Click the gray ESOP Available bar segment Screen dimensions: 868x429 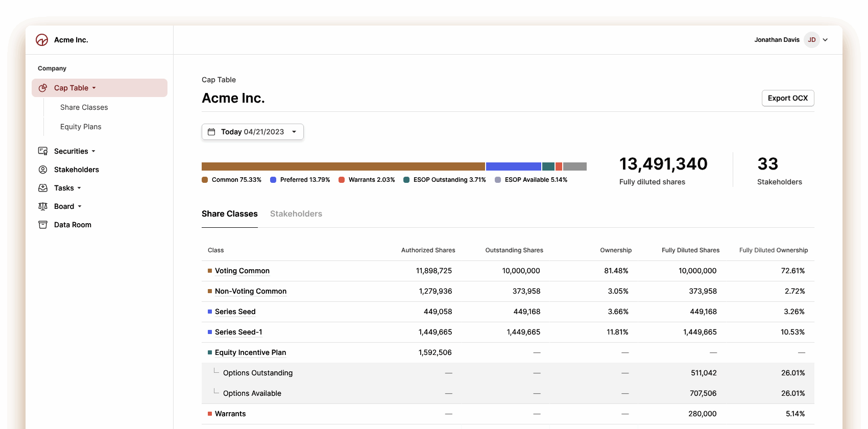(x=575, y=166)
